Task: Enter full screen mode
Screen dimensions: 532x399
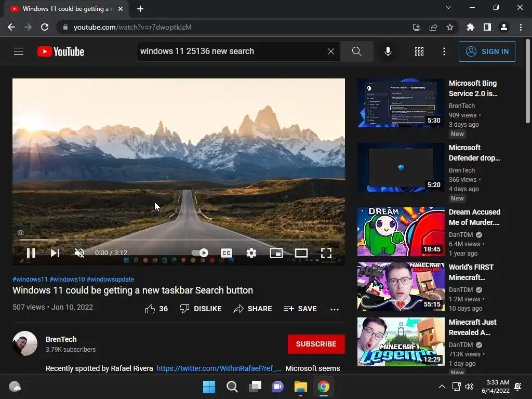Action: coord(326,253)
